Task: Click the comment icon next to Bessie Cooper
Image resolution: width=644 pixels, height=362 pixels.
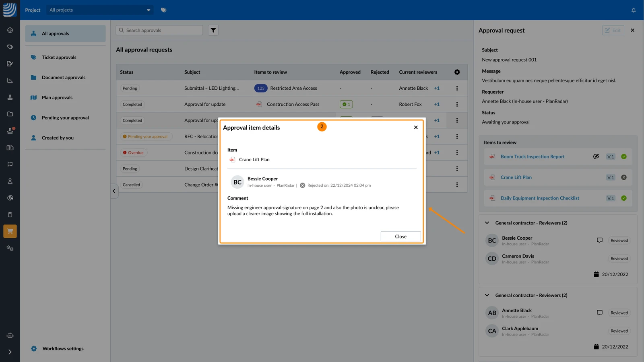Action: pyautogui.click(x=600, y=241)
